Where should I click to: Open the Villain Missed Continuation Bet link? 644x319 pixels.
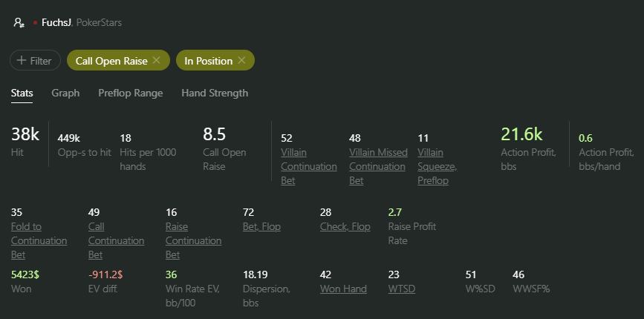378,166
